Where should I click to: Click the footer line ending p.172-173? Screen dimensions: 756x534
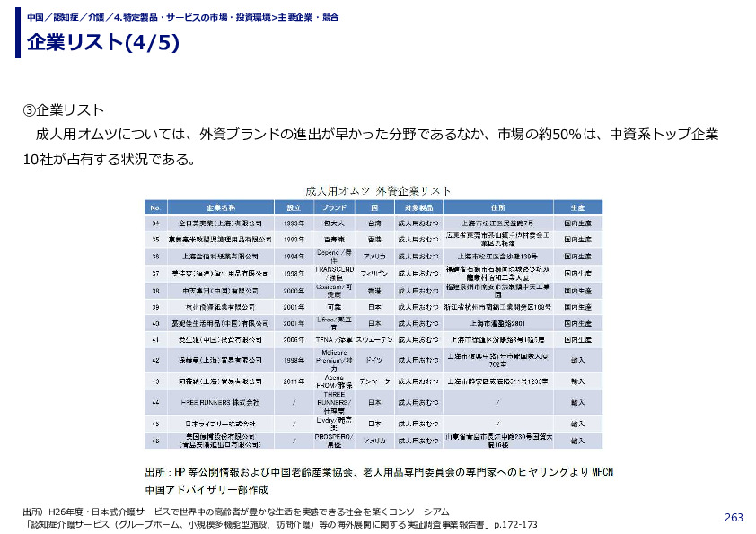tap(280, 524)
